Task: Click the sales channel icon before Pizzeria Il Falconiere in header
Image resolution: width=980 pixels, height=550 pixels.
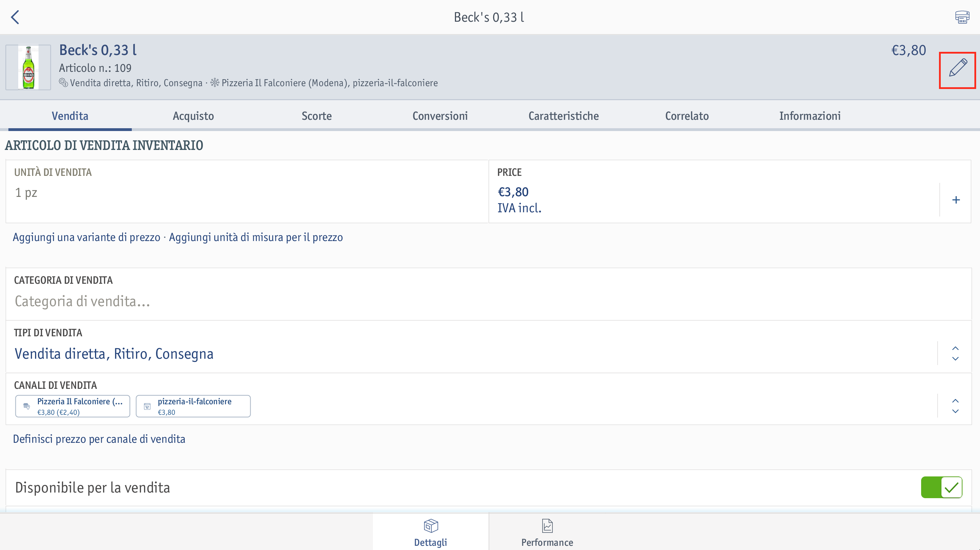Action: [215, 83]
